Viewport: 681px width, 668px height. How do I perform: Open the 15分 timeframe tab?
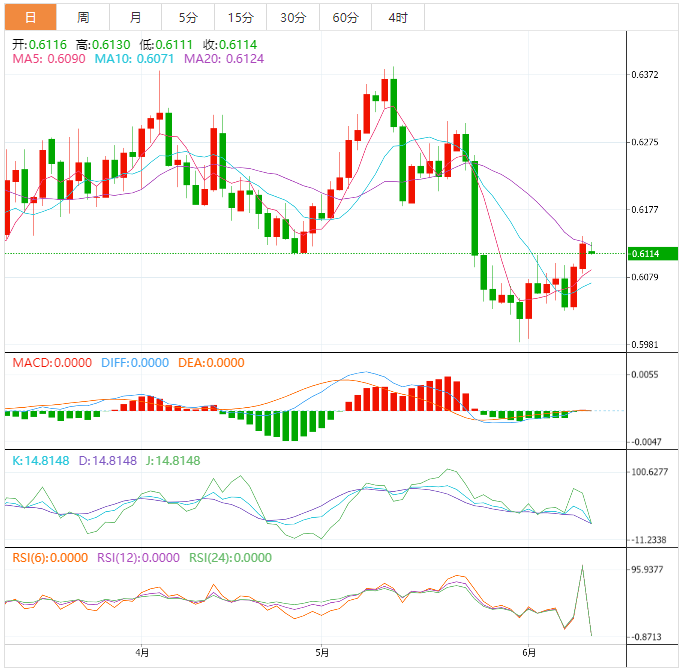point(240,17)
